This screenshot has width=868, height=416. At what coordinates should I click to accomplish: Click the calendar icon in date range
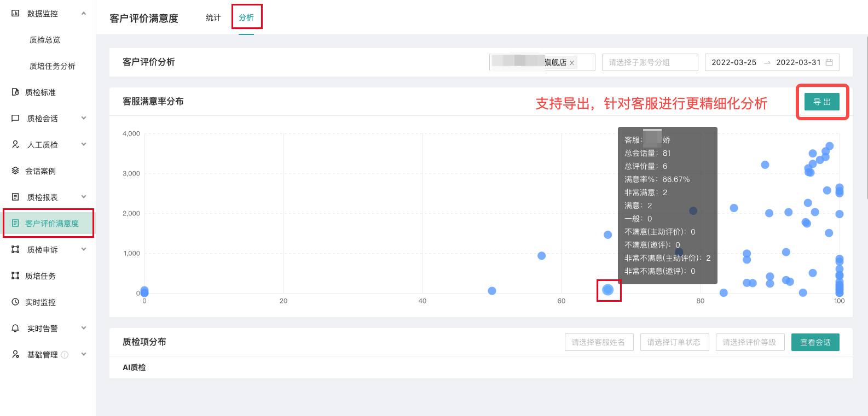(x=829, y=62)
